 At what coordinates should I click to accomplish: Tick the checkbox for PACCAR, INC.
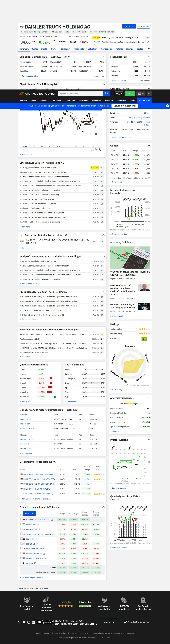tap(22, 524)
